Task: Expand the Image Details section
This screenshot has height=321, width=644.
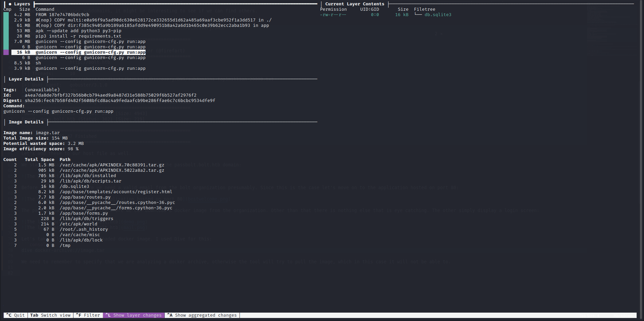Action: point(26,122)
